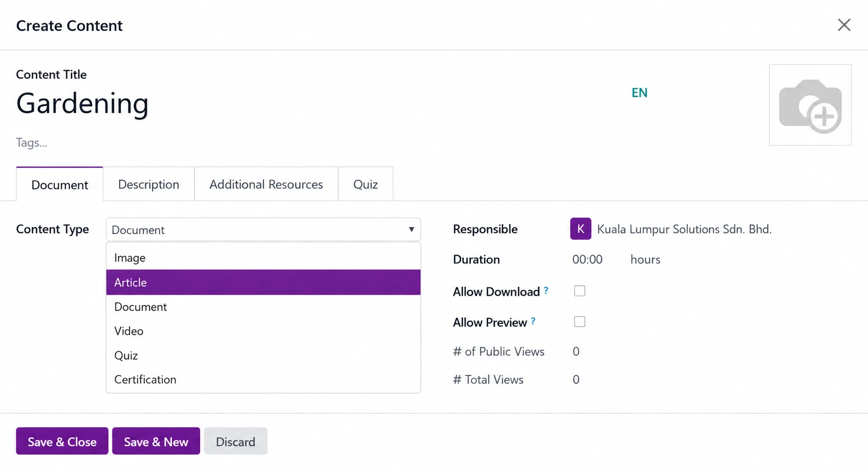Switch to the Document tab
868x469 pixels.
pos(60,184)
